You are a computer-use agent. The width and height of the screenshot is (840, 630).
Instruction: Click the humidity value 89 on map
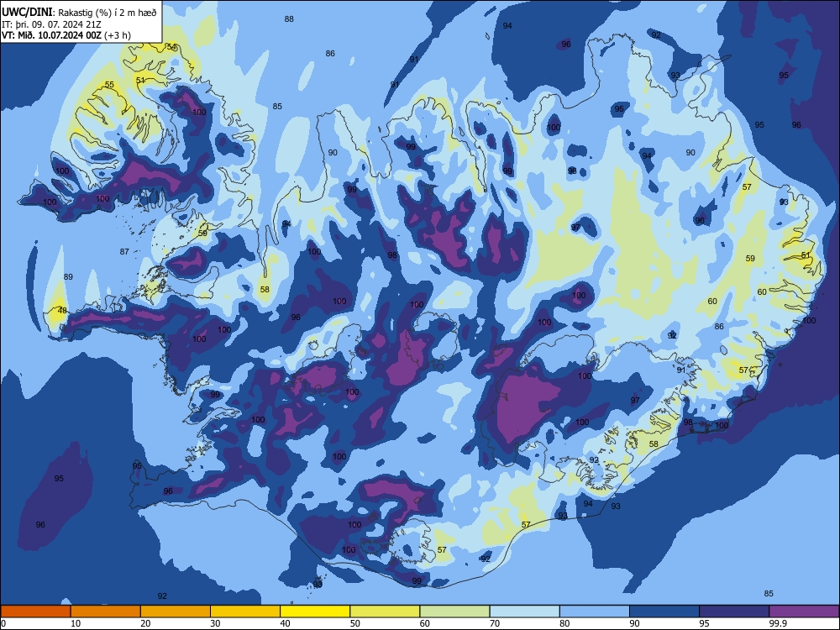coord(68,277)
